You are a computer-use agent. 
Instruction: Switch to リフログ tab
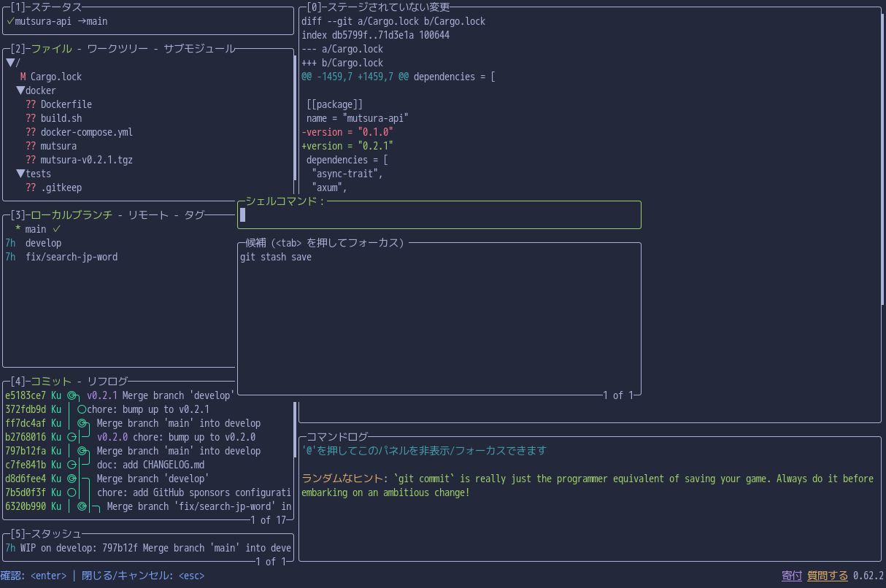click(x=107, y=382)
